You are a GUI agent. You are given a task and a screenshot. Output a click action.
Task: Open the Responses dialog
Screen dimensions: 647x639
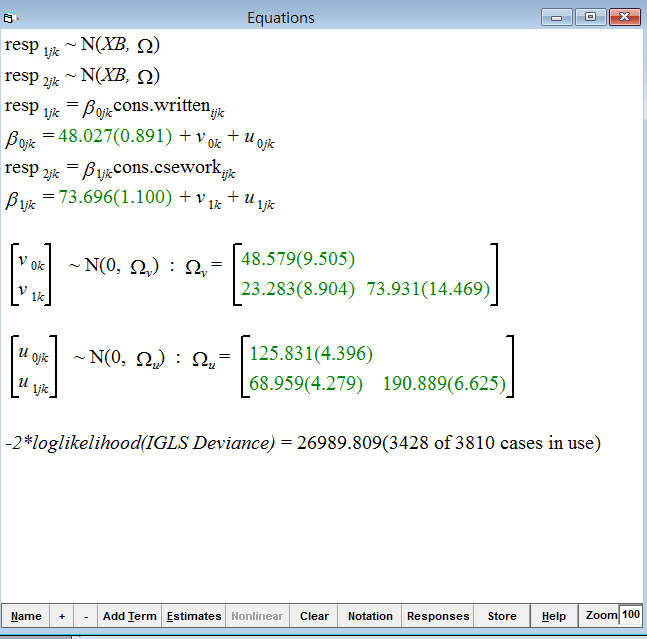(x=438, y=616)
